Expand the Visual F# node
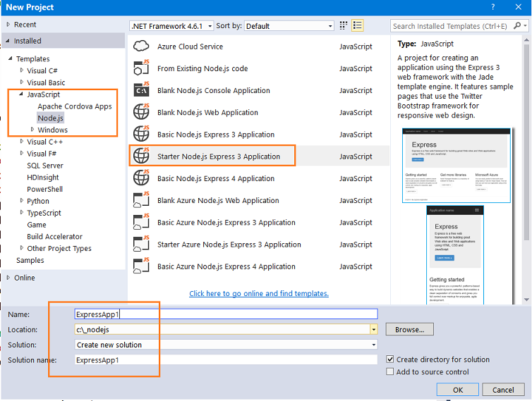This screenshot has width=532, height=401. coord(22,153)
